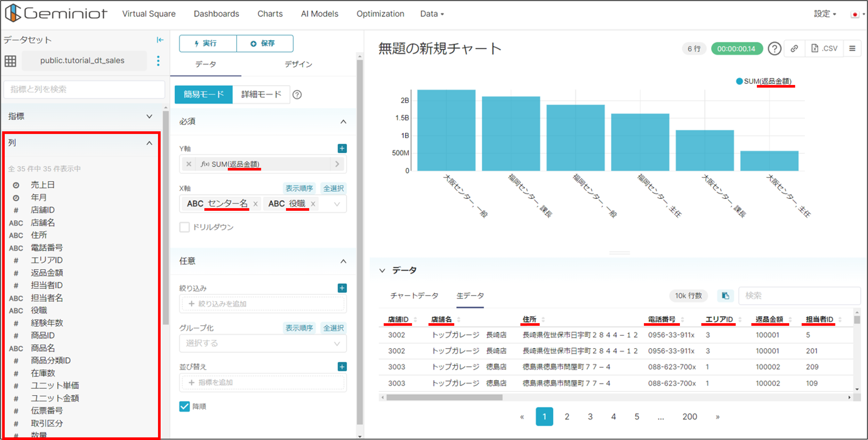Image resolution: width=868 pixels, height=440 pixels.
Task: Select the 担当者名 column in list
Action: (47, 298)
